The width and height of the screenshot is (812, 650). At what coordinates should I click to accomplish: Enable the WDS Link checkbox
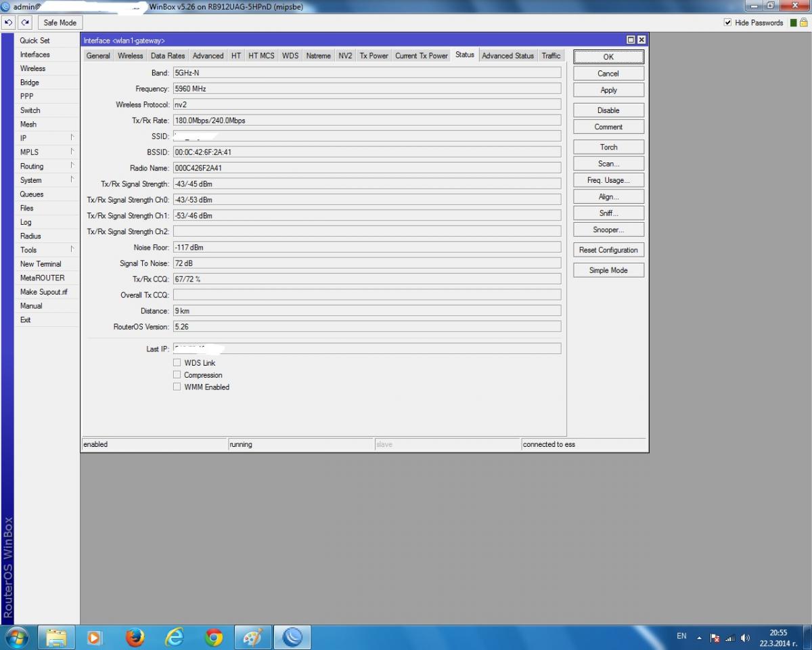(x=177, y=363)
